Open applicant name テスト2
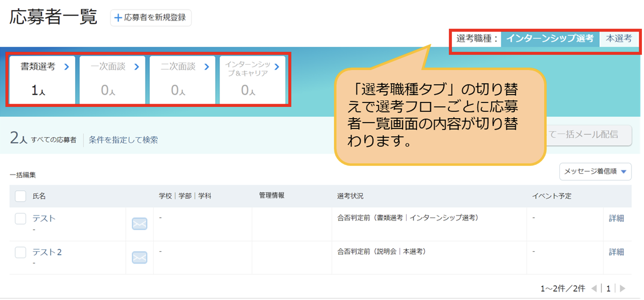The image size is (644, 300). (47, 252)
